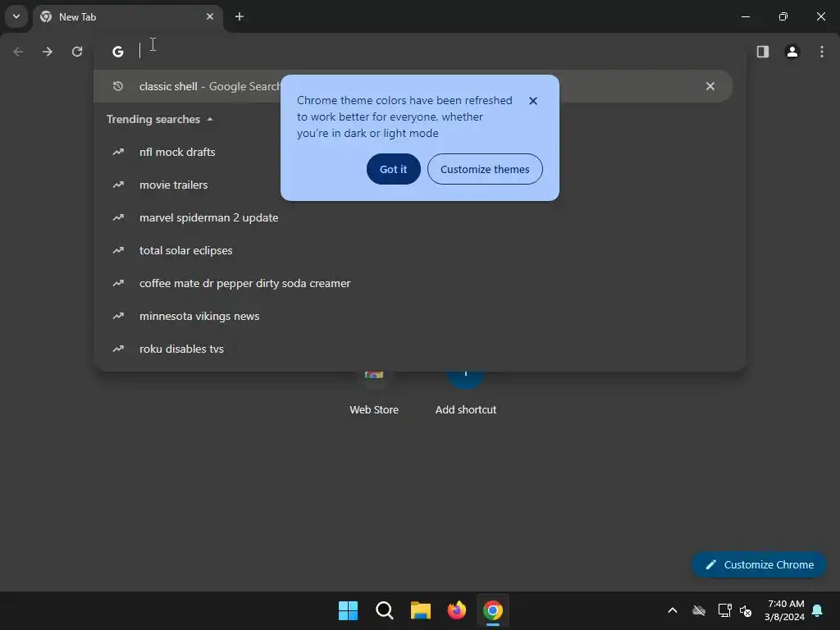The image size is (840, 630).
Task: Close the New Tab tab
Action: pos(210,16)
